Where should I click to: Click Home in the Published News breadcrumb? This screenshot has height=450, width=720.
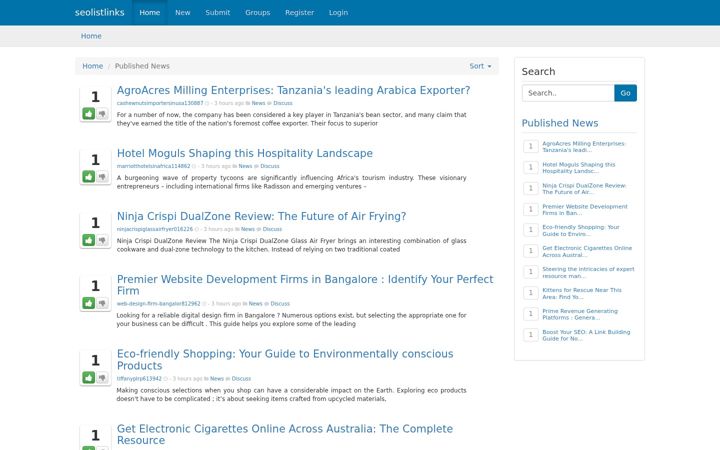pyautogui.click(x=92, y=66)
